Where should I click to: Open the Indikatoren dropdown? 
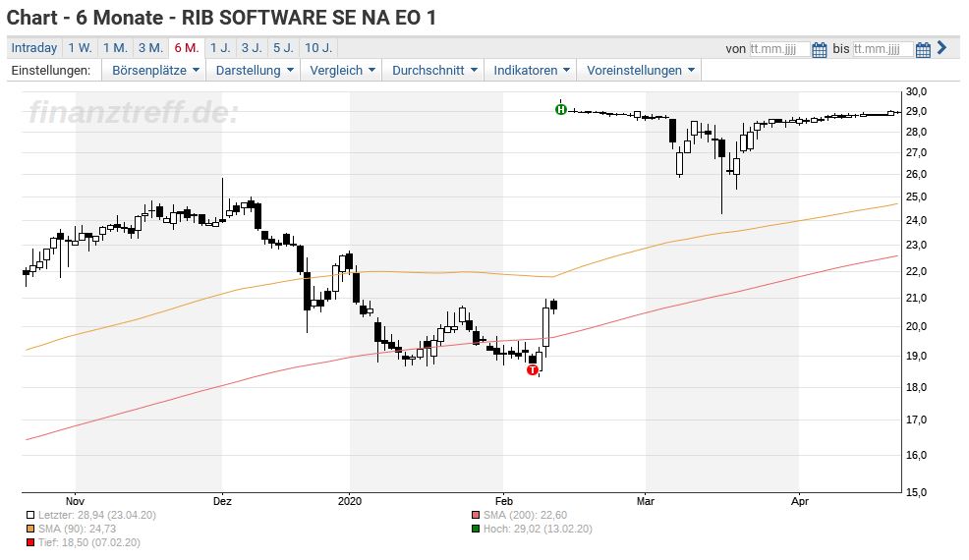coord(531,71)
